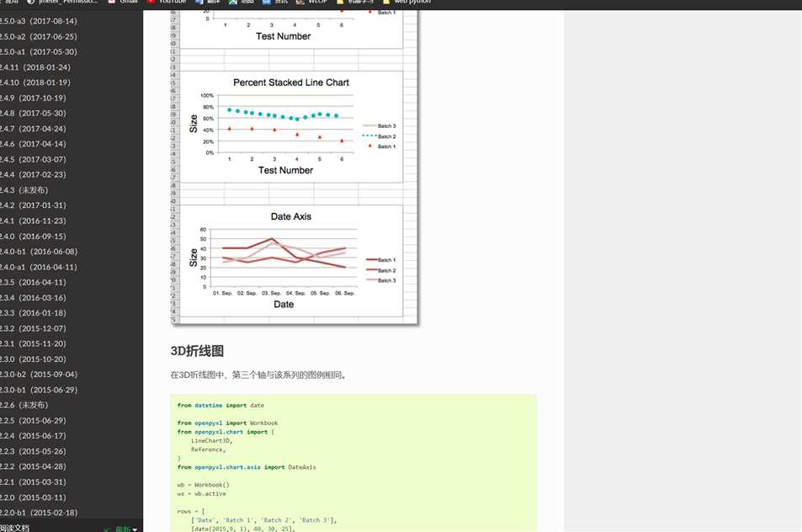The height and width of the screenshot is (532, 802).
Task: Jump to 2.2.1 (2015-03-31) entry
Action: (x=33, y=481)
